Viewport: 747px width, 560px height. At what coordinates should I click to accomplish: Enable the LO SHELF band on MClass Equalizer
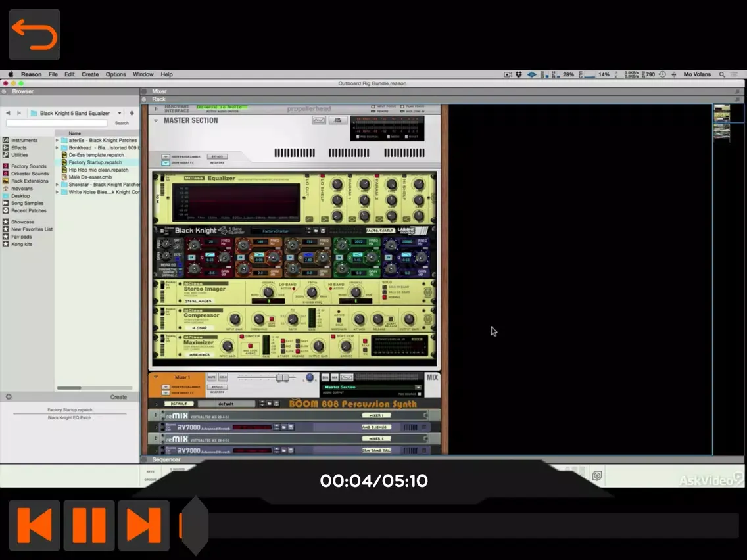pyautogui.click(x=323, y=176)
